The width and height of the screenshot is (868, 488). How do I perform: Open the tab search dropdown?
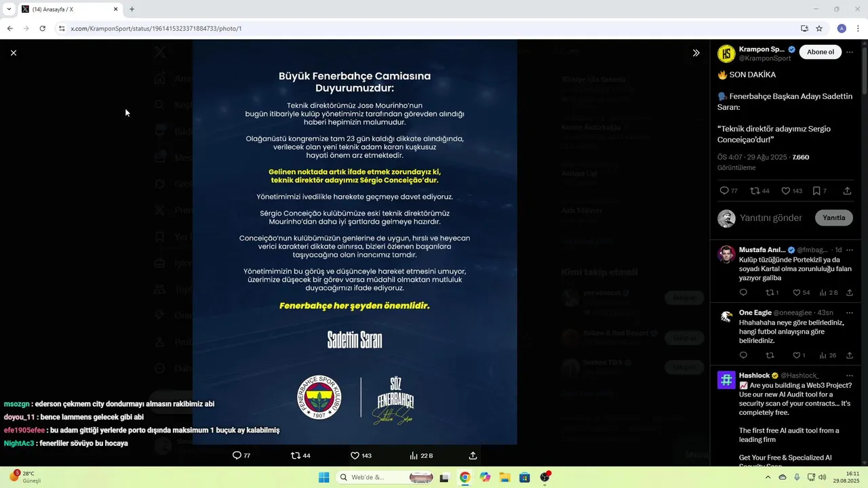[9, 9]
